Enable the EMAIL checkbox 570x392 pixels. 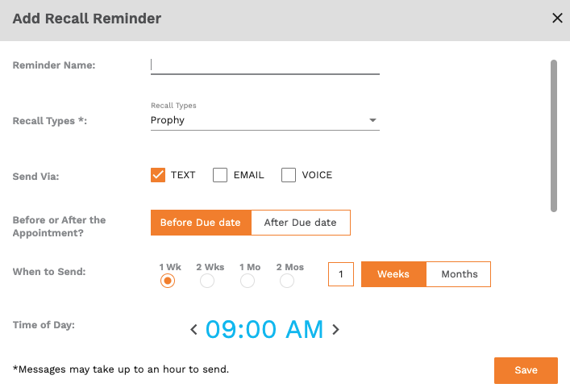[x=220, y=175]
